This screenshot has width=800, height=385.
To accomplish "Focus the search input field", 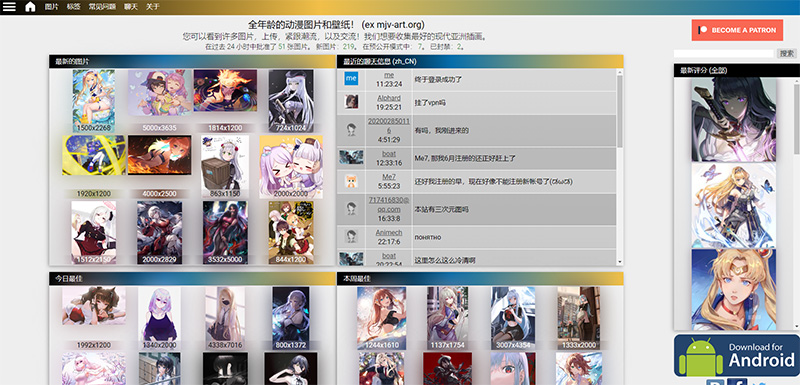I will (724, 53).
